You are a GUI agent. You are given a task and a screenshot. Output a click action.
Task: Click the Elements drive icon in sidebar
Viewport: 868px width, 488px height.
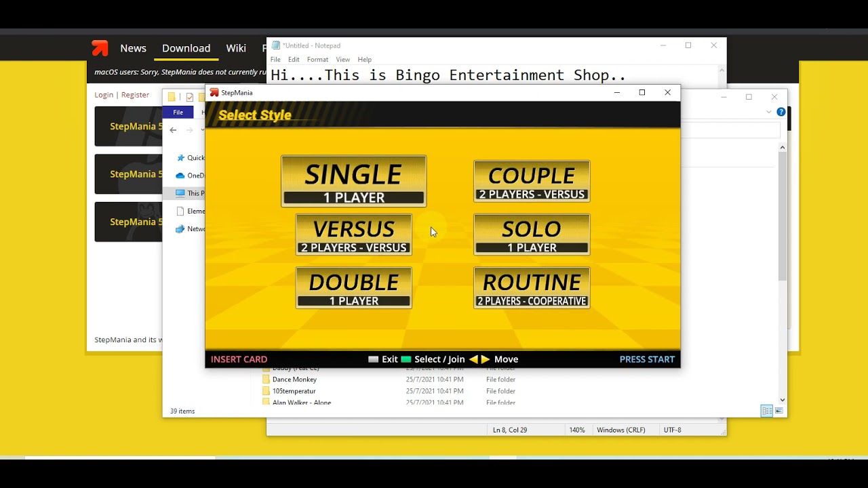tap(180, 211)
